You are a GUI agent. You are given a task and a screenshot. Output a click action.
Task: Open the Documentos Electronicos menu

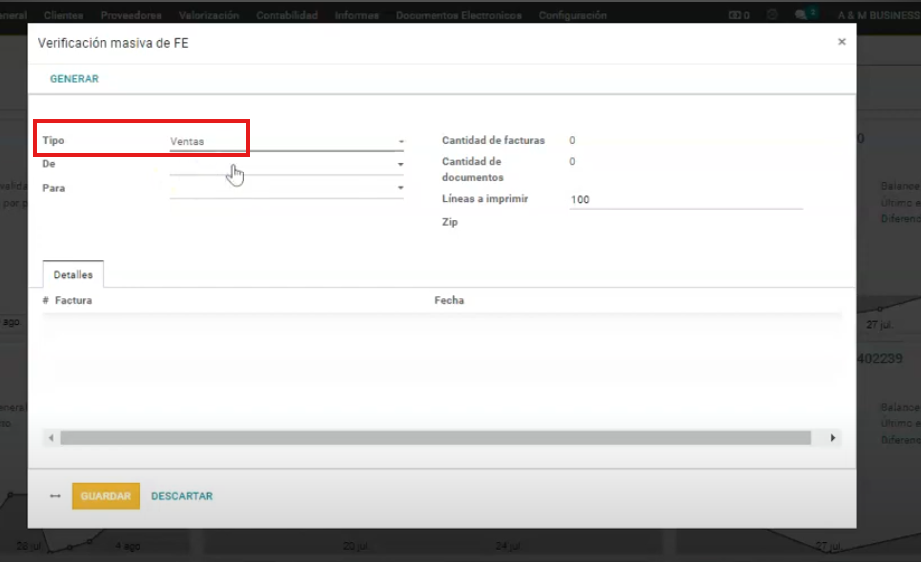(458, 16)
